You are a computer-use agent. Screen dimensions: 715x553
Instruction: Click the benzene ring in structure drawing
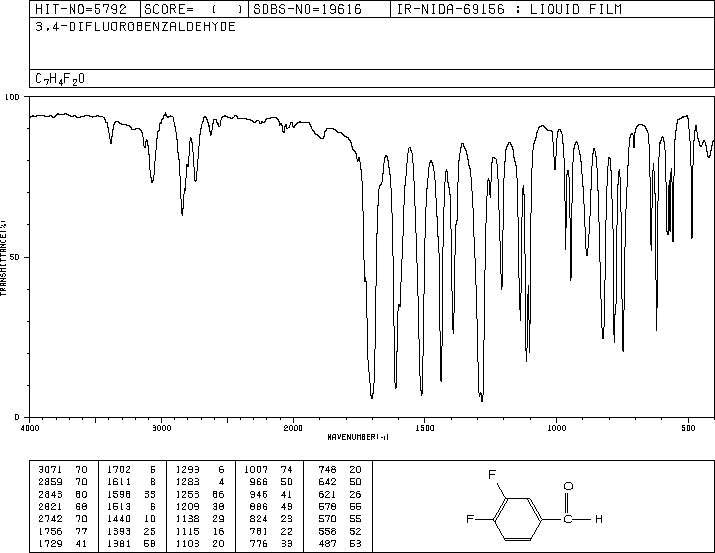click(x=517, y=519)
